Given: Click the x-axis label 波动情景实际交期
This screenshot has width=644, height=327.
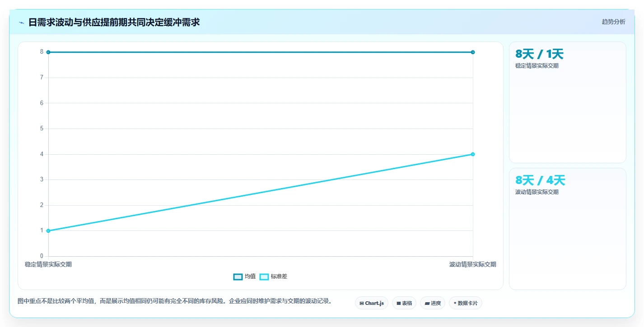Looking at the screenshot, I should pos(473,264).
